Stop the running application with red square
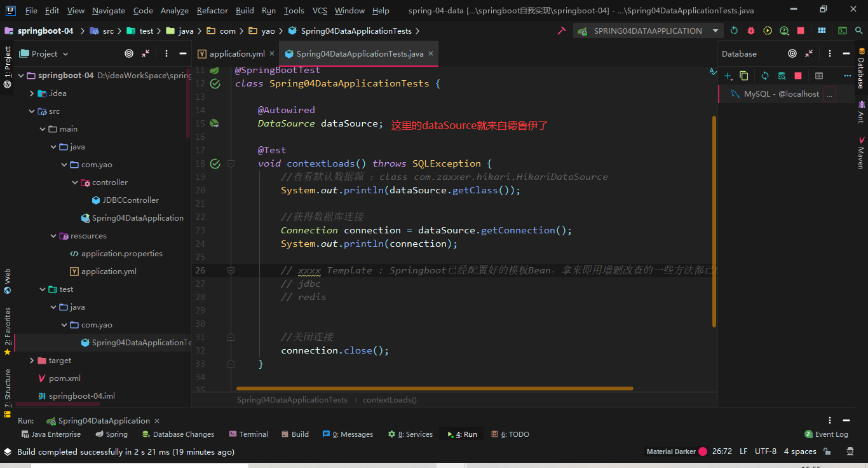The height and width of the screenshot is (468, 868). click(x=801, y=31)
